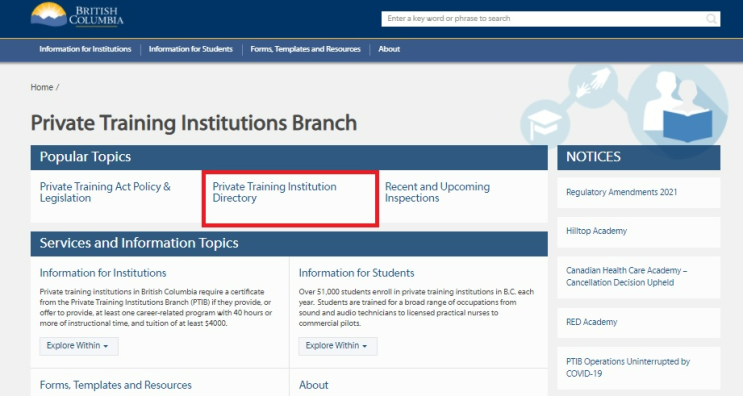Viewport: 743px width, 396px height.
Task: Open Private Training Institution Directory link
Action: pyautogui.click(x=274, y=192)
